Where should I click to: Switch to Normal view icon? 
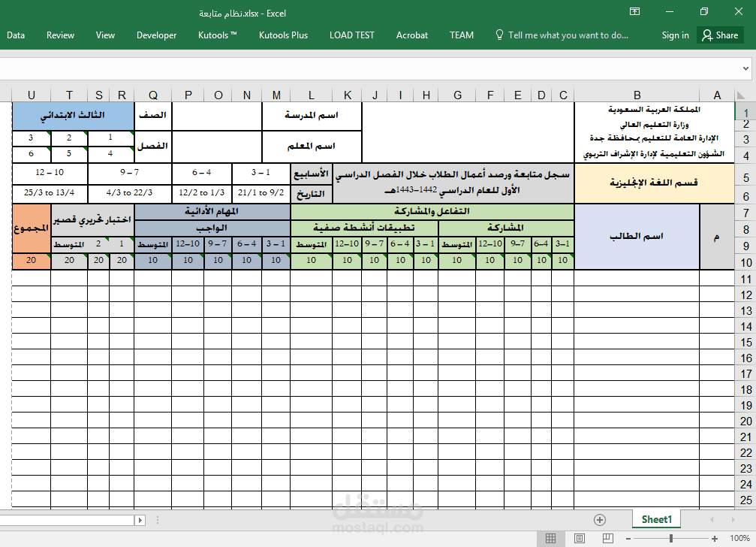[550, 538]
